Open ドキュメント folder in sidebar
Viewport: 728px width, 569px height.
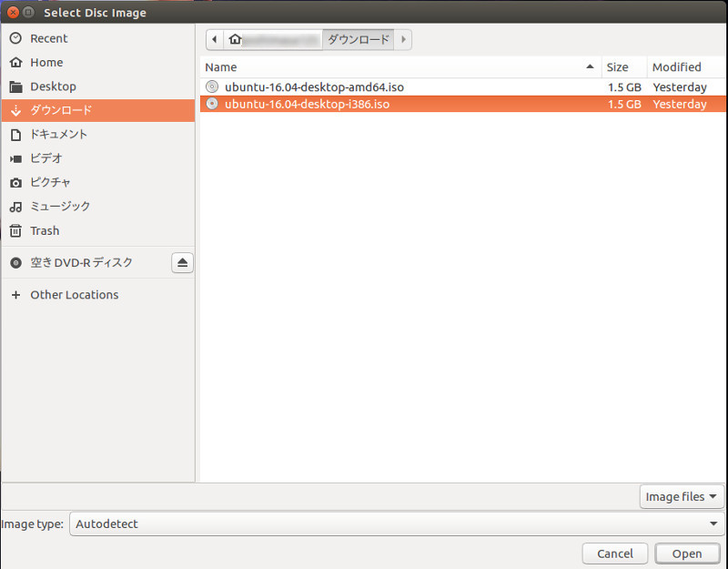pyautogui.click(x=98, y=135)
